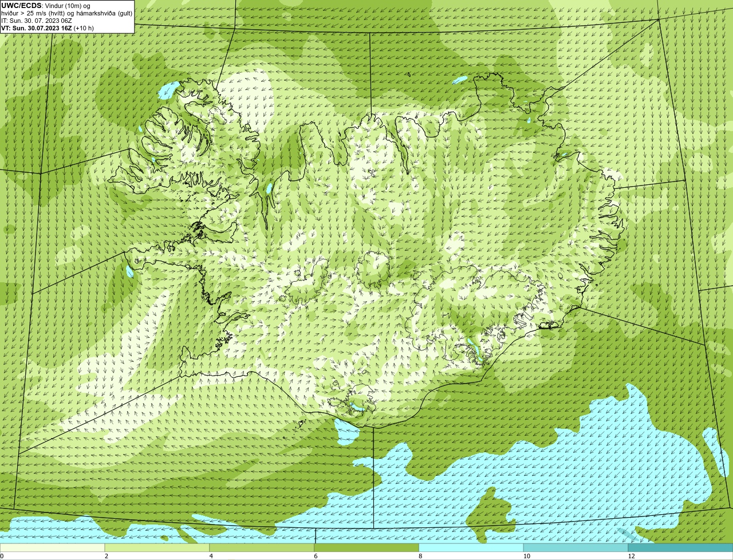Click the legend scale label '10'
This screenshot has width=733, height=560.
click(x=526, y=556)
